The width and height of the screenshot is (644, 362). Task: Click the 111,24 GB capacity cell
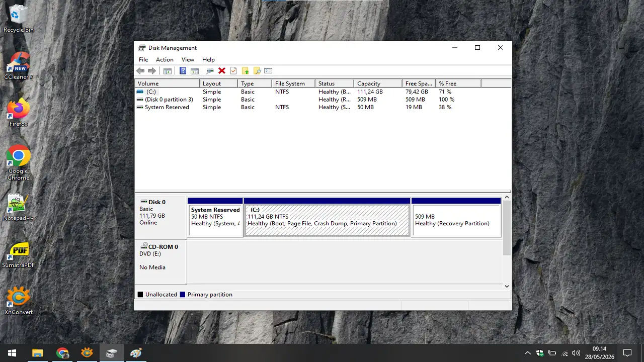click(x=370, y=92)
